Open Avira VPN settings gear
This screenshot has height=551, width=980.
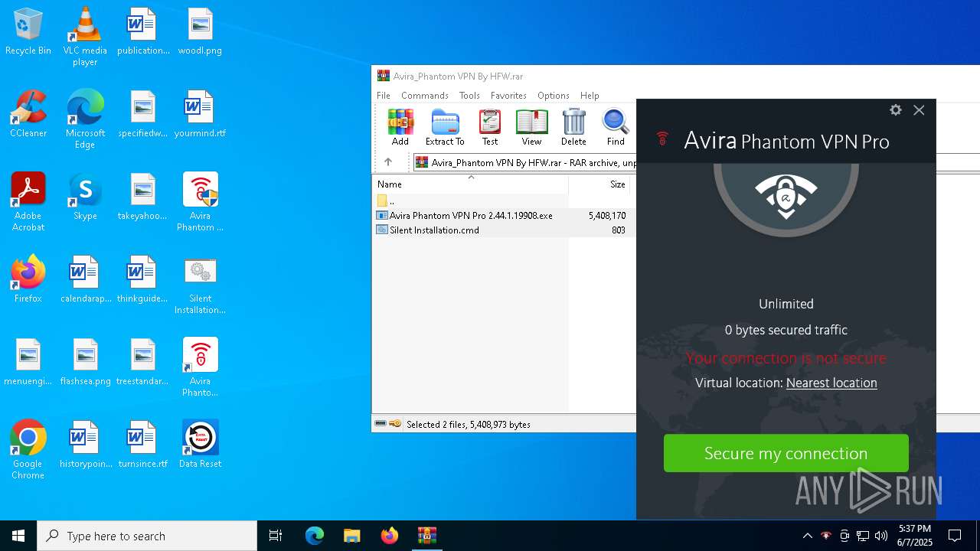click(896, 110)
